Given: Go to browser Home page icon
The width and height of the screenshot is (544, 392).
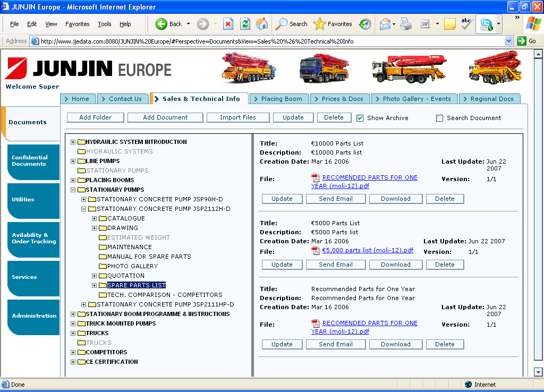Looking at the screenshot, I should tap(262, 24).
